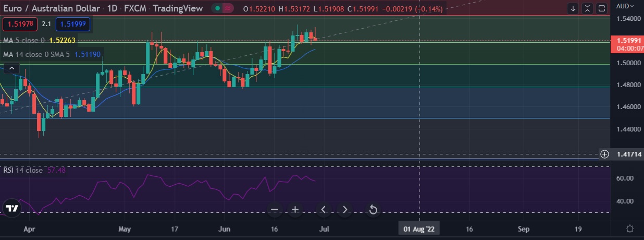Click the May label on time axis
Image resolution: width=644 pixels, height=240 pixels.
click(125, 229)
